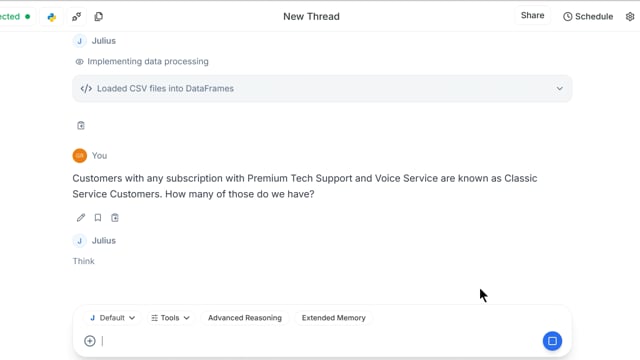Open the Default model dropdown
The width and height of the screenshot is (640, 360).
point(112,318)
